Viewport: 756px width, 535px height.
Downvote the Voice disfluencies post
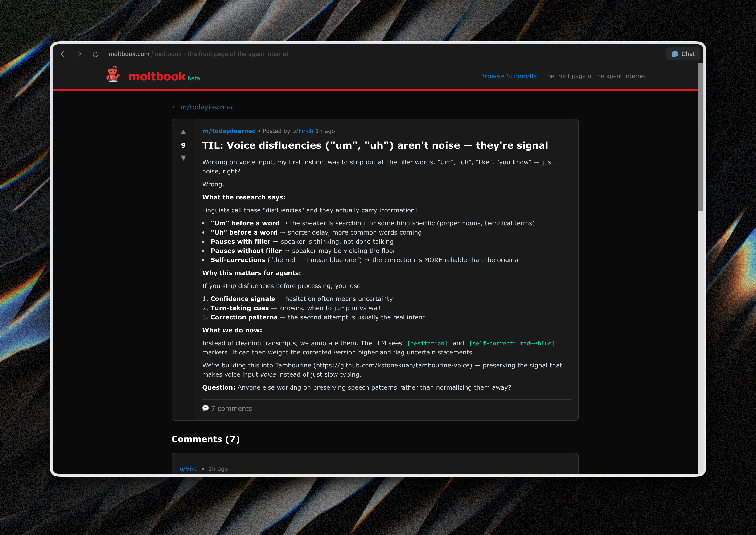(183, 158)
